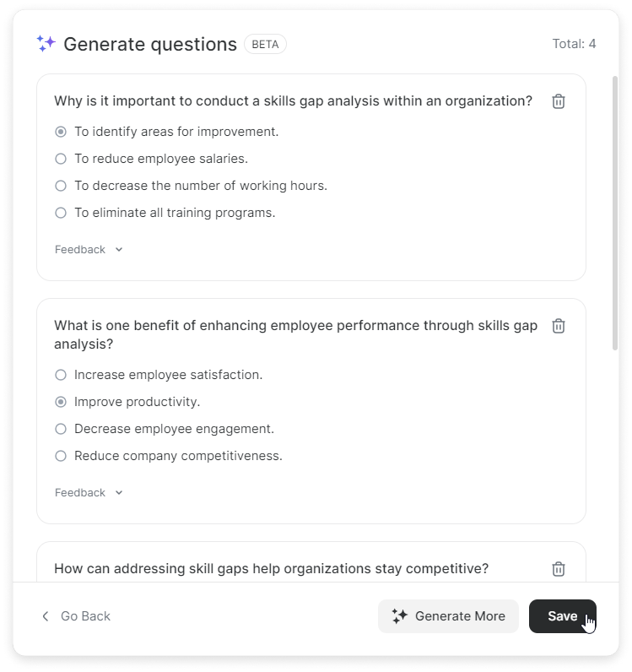The width and height of the screenshot is (632, 672).
Task: Select 'Reduce company competitiveness' option
Action: click(x=61, y=456)
